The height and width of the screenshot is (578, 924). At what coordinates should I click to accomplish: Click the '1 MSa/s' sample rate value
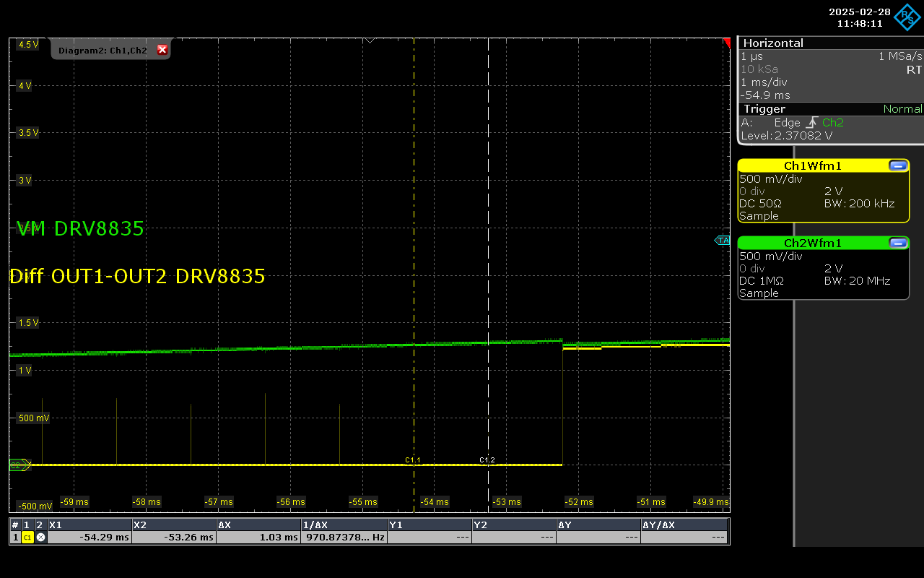900,56
